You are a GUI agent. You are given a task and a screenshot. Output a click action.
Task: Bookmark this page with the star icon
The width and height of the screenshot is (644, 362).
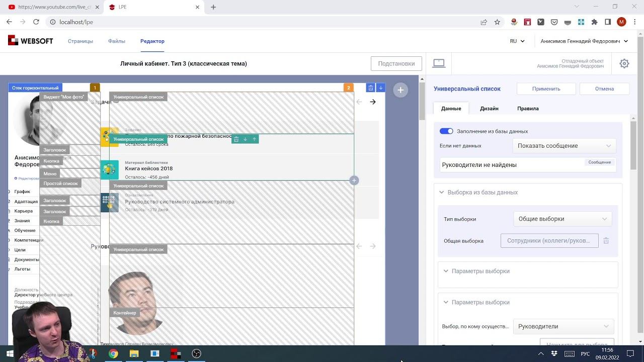tap(497, 22)
